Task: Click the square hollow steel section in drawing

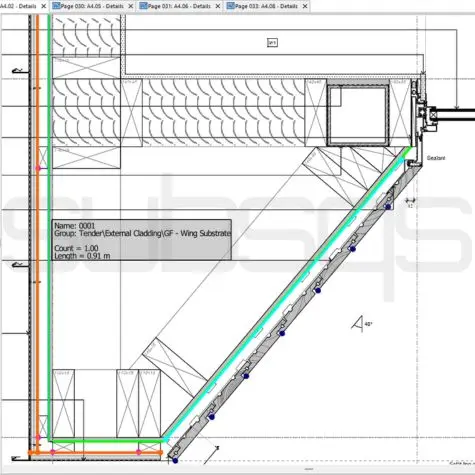Action: click(358, 115)
